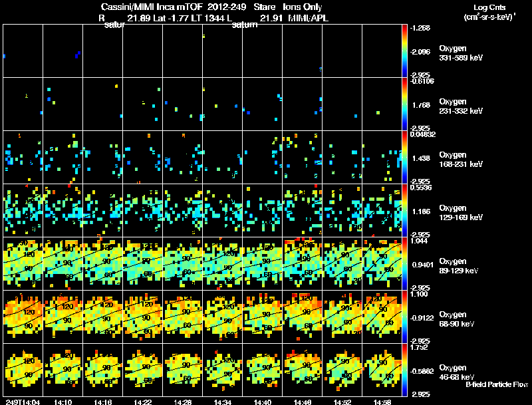The width and height of the screenshot is (532, 405).
Task: Open the Oxygen 89-129 keV image at 14:28
Action: (182, 263)
